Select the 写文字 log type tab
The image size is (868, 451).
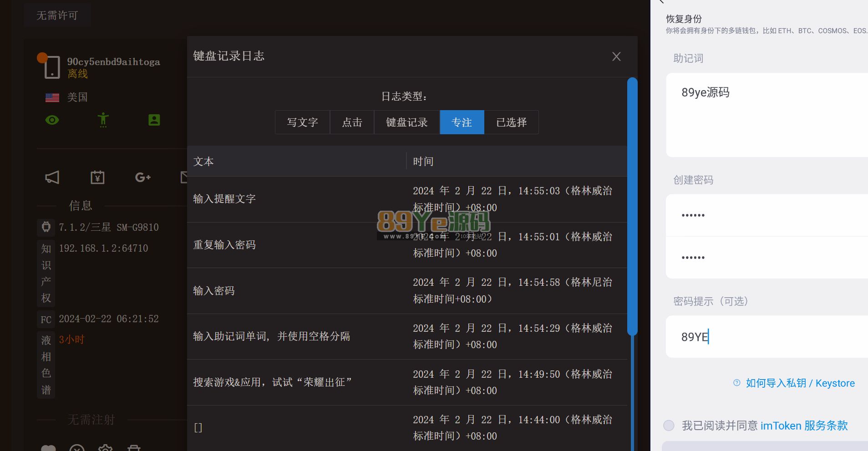point(302,122)
